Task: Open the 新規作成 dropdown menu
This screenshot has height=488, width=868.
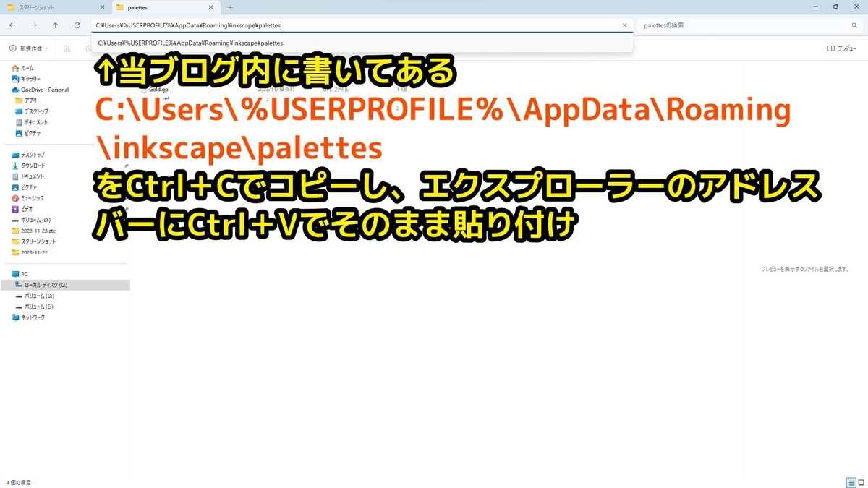Action: (29, 48)
